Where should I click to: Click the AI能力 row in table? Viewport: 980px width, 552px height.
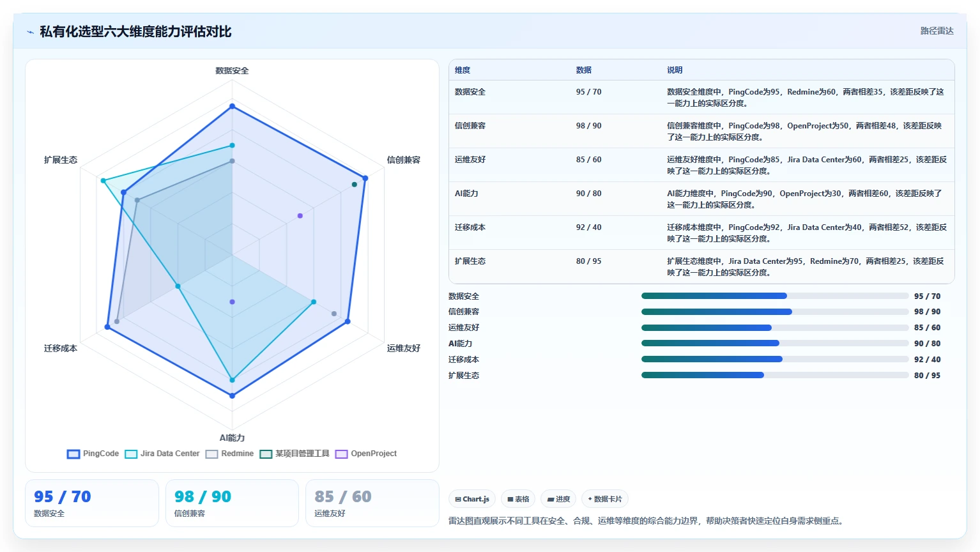click(701, 199)
